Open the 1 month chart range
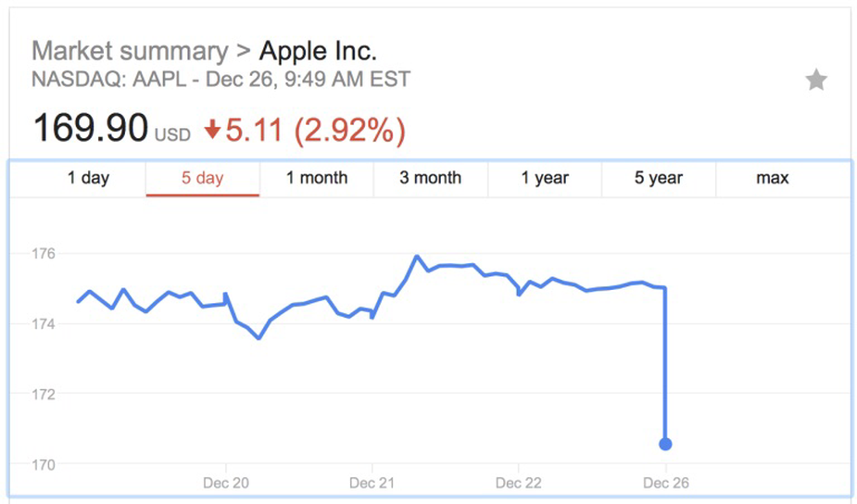857x504 pixels. tap(317, 178)
